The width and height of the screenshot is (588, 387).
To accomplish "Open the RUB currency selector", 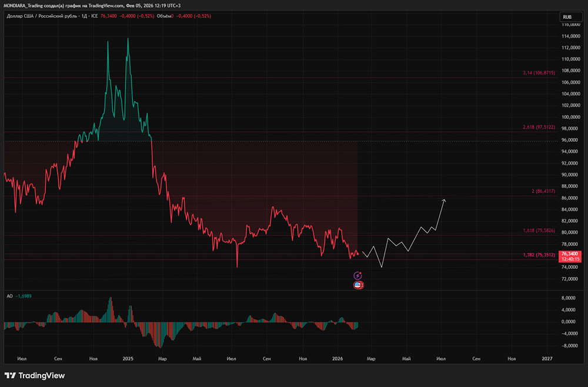I will tap(570, 17).
